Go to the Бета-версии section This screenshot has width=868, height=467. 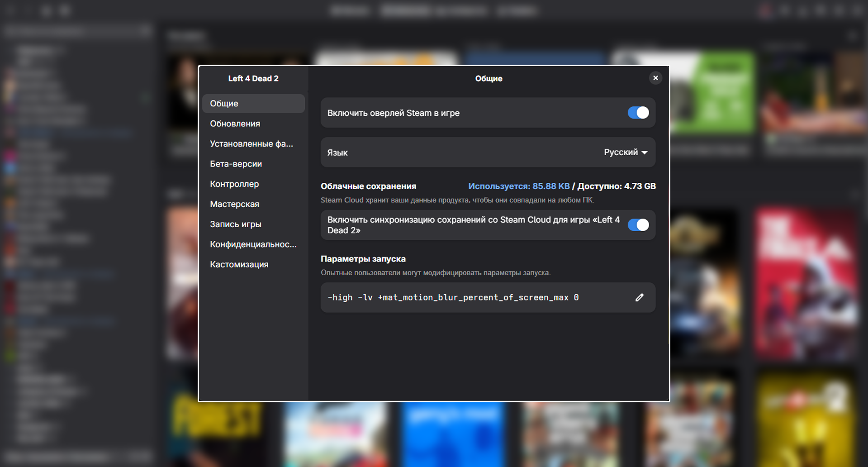[253, 164]
